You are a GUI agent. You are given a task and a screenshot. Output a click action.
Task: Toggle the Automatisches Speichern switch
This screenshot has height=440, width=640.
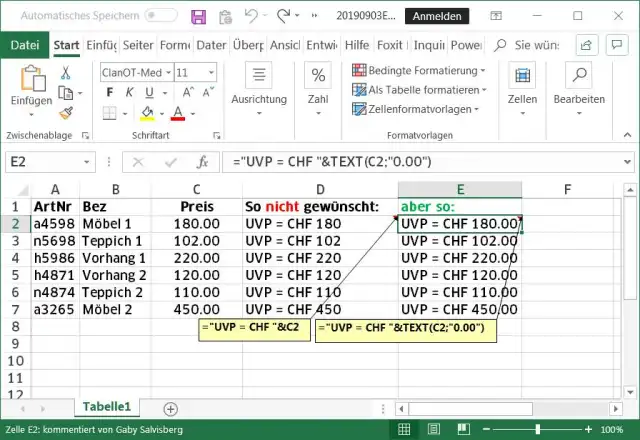point(161,16)
